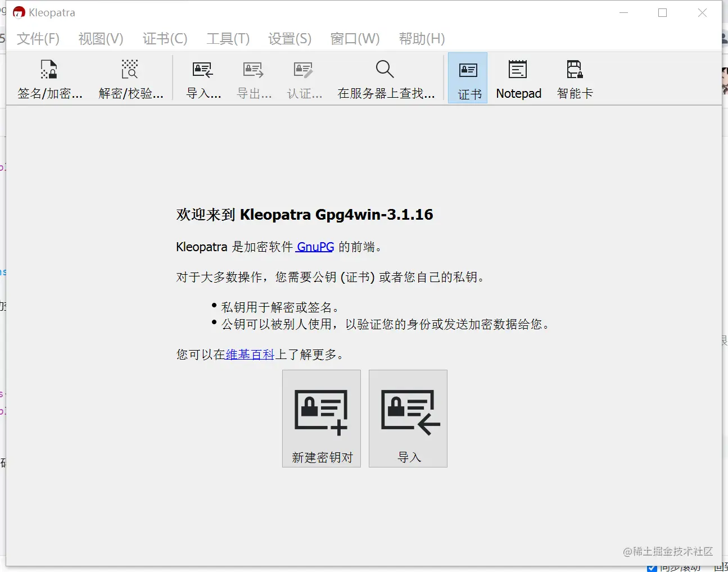Click the 认证 certify toolbar icon

(x=304, y=79)
